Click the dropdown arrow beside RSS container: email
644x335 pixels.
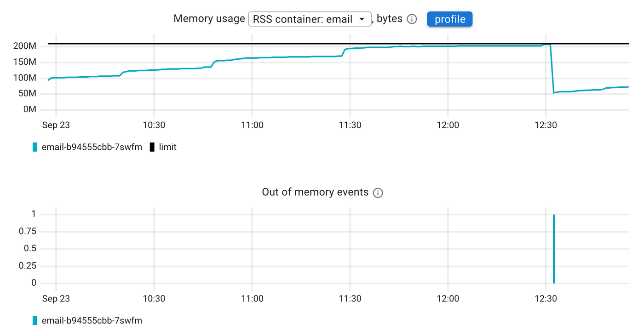point(362,19)
